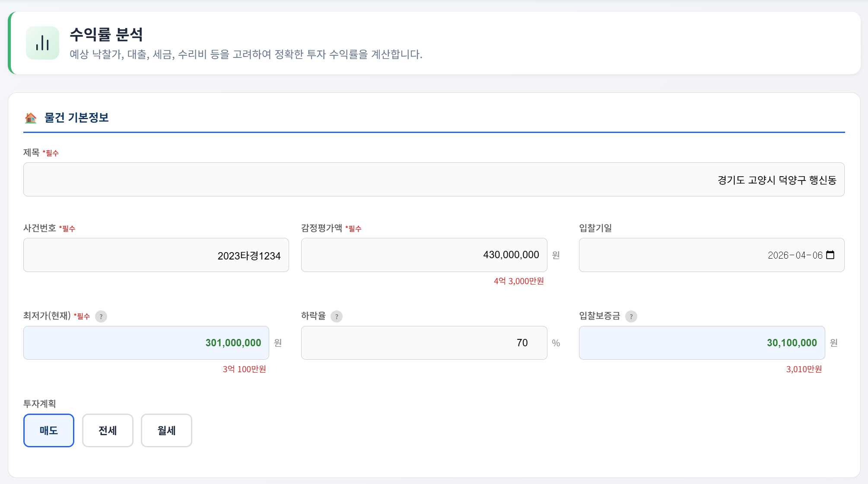868x484 pixels.
Task: Switch investment plan to 전세
Action: coord(107,430)
